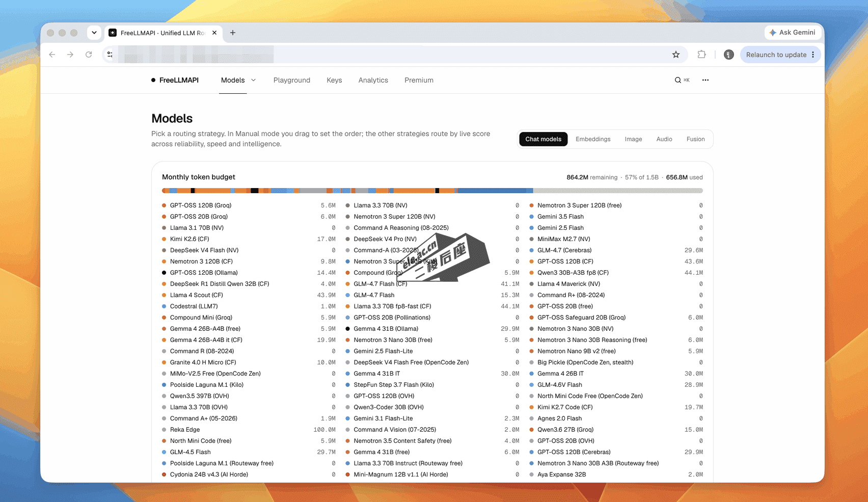This screenshot has height=502, width=868.
Task: Click Codestral (LLM7) entry
Action: (x=249, y=306)
